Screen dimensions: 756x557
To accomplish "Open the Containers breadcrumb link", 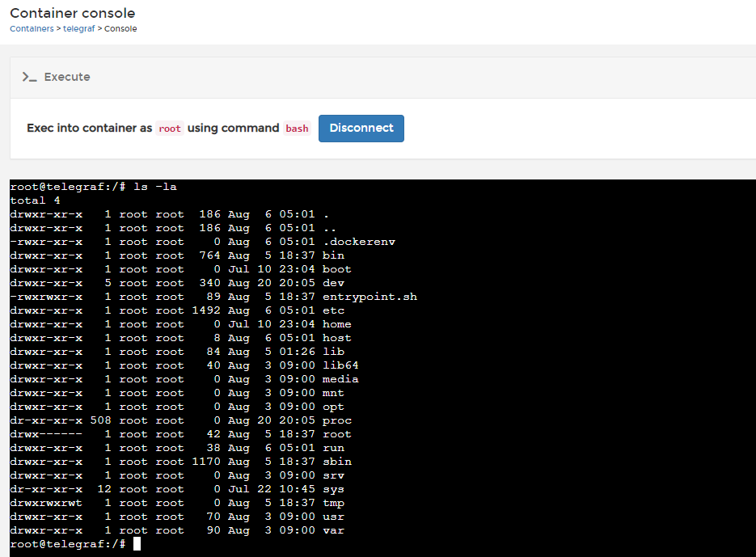I will pos(32,28).
